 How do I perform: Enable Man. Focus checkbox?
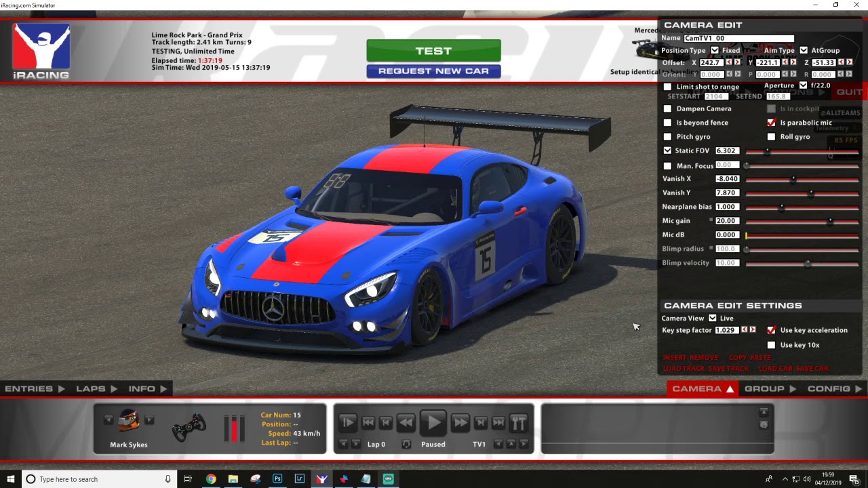(667, 165)
